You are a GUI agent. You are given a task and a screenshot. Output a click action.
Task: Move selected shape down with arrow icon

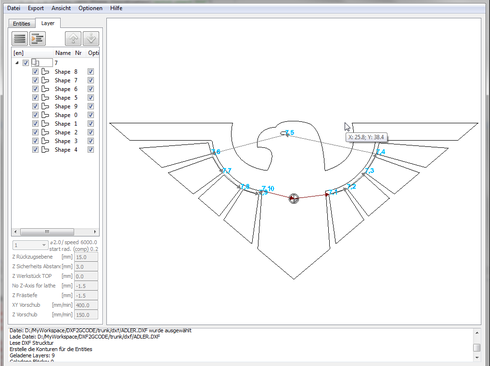coord(91,39)
